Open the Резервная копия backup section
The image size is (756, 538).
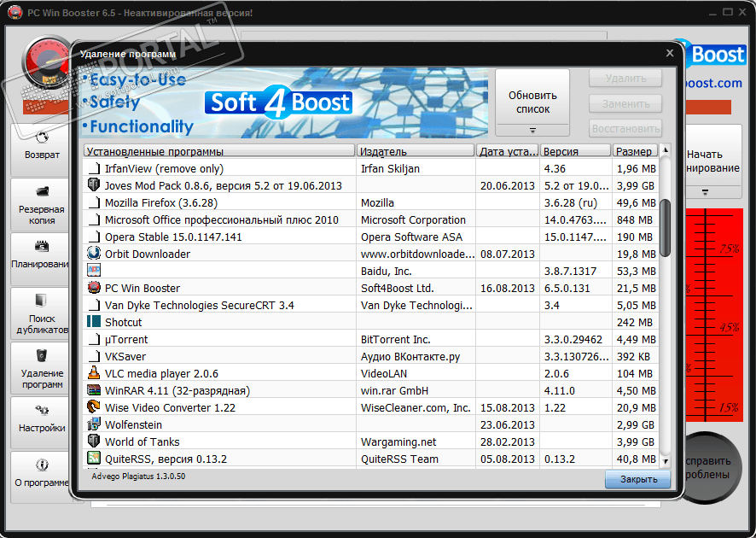point(42,205)
